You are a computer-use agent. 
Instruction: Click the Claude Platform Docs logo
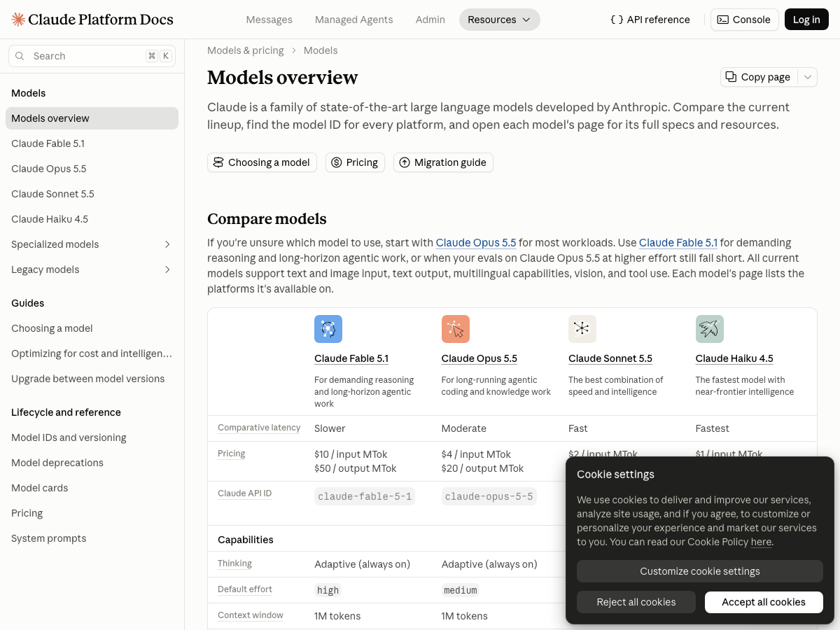tap(92, 20)
